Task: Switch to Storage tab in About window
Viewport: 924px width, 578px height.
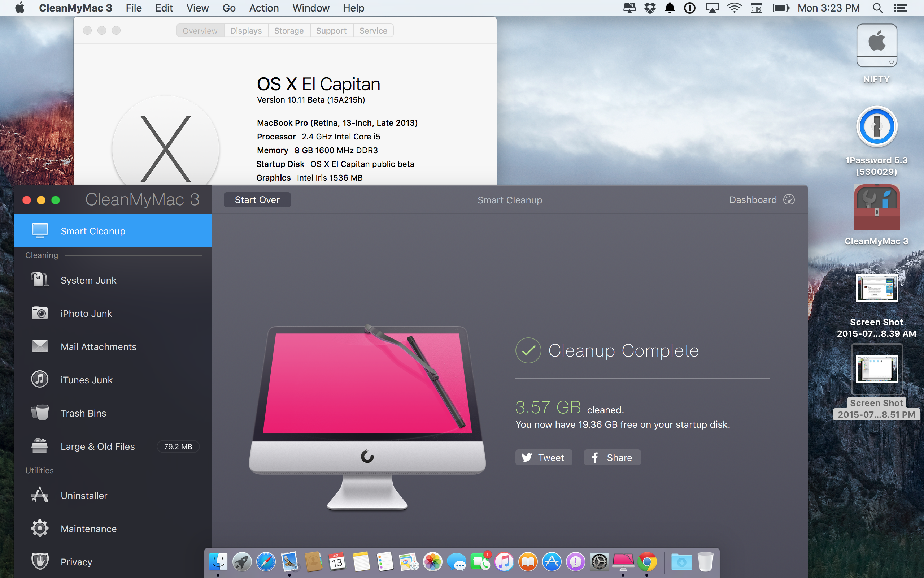Action: point(289,31)
